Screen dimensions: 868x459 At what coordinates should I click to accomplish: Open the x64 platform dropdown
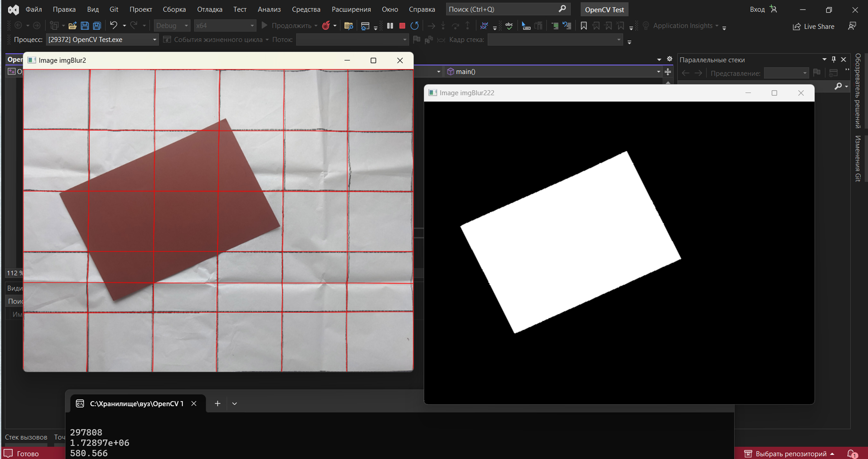[x=225, y=26]
